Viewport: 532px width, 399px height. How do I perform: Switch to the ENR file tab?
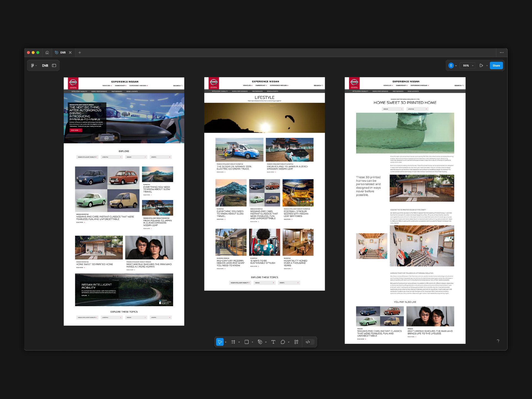pos(63,52)
